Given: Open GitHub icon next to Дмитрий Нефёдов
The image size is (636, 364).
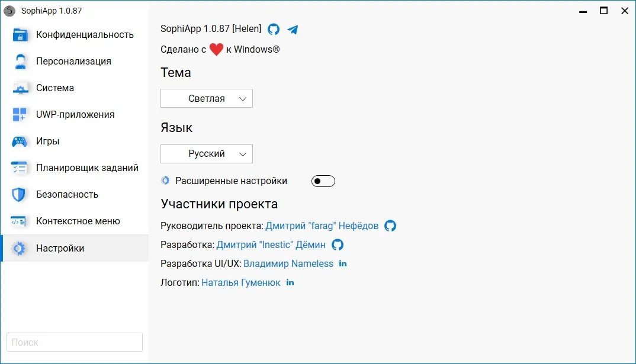Looking at the screenshot, I should pos(390,226).
